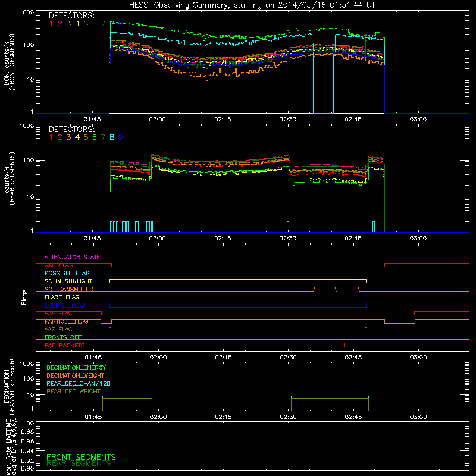The image size is (476, 476).
Task: Click the HESSI Observing Summary title text
Action: [252, 5]
